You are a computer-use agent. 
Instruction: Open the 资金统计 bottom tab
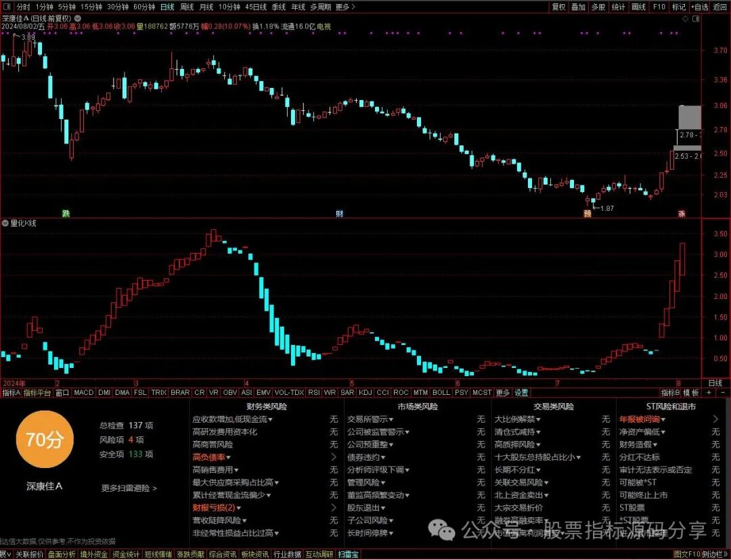(126, 555)
